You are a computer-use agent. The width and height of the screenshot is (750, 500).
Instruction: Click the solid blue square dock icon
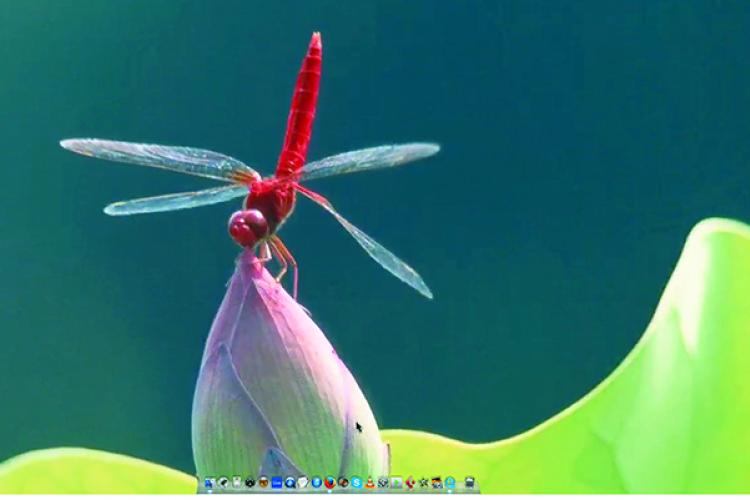(277, 482)
